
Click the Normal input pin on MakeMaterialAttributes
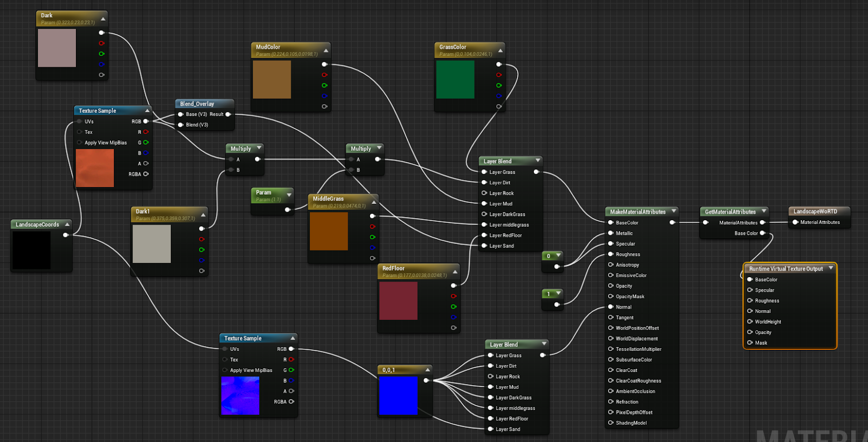pos(611,307)
